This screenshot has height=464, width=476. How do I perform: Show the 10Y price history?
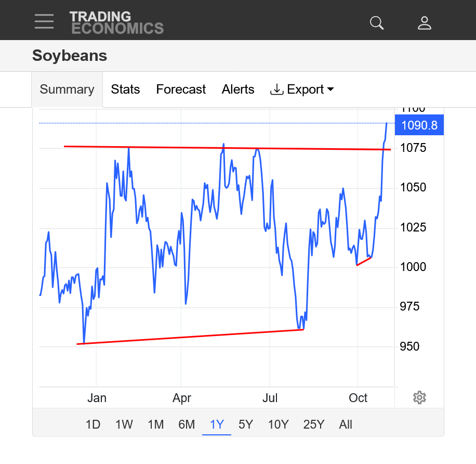(x=278, y=424)
